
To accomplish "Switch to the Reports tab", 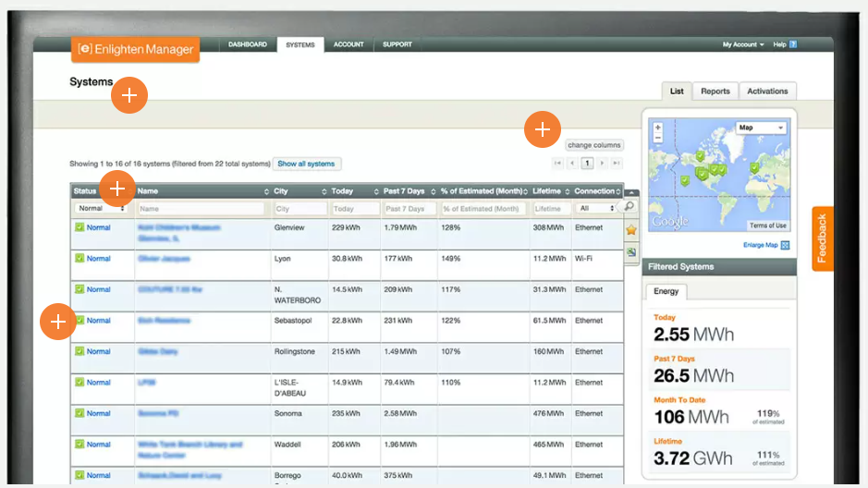I will [715, 91].
